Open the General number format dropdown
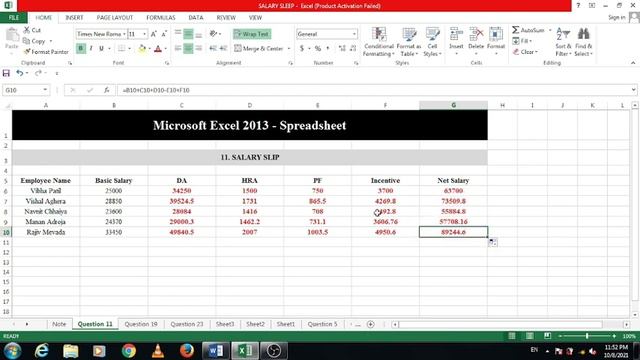The height and width of the screenshot is (360, 640). point(354,34)
